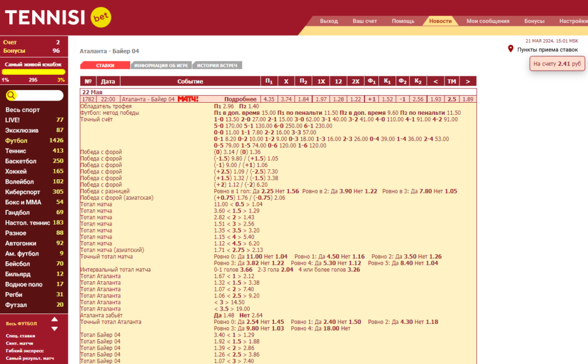
Task: Click draw odds 3.74 in match row
Action: click(286, 99)
